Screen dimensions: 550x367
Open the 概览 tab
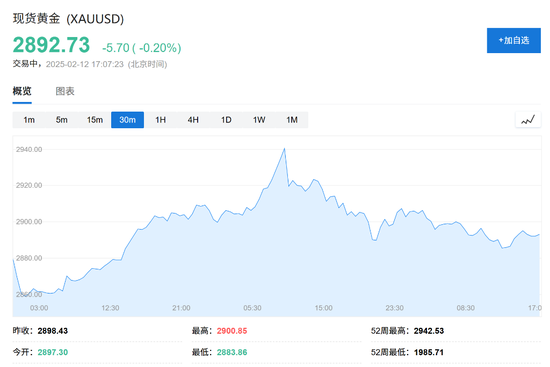click(x=22, y=91)
